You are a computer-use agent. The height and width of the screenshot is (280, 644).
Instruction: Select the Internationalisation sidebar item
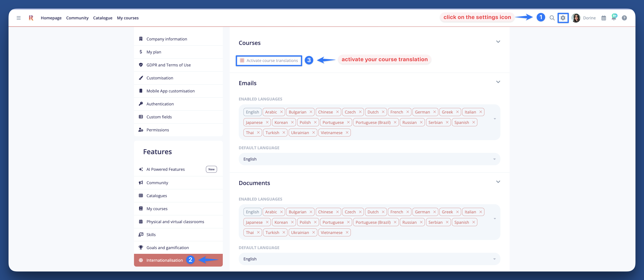[164, 260]
